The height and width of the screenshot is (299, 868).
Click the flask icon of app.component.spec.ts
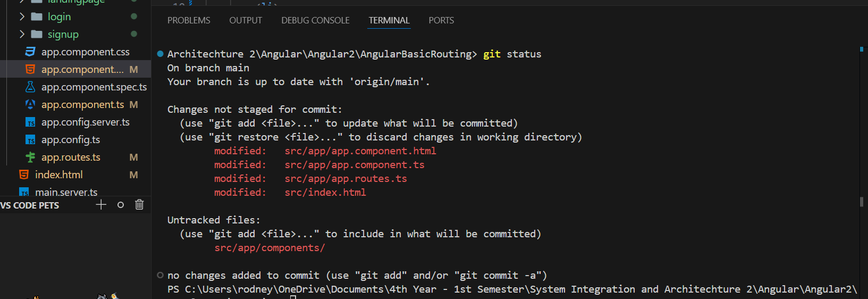click(x=30, y=87)
